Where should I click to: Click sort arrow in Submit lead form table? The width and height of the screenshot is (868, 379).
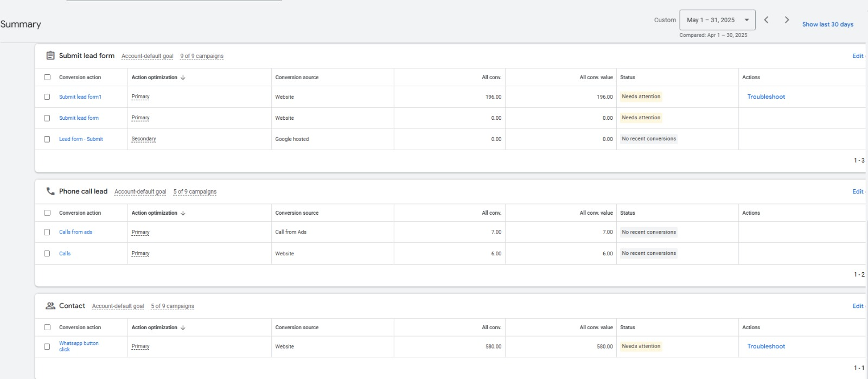(183, 78)
